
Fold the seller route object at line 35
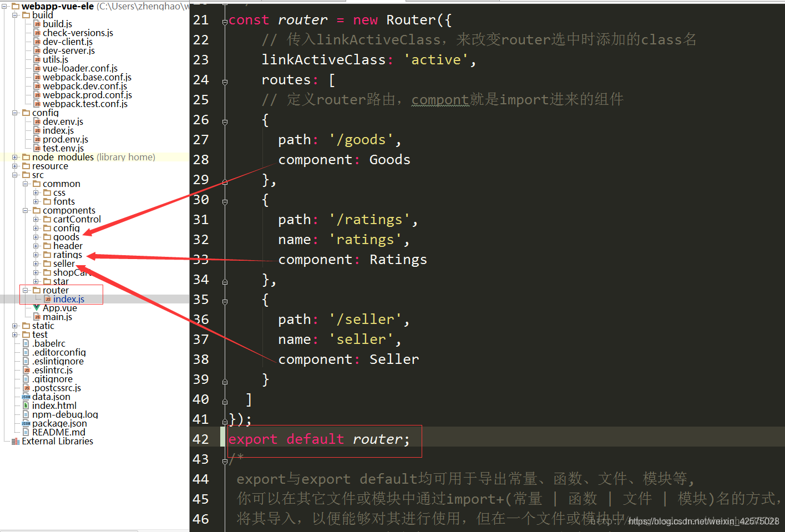tap(225, 302)
